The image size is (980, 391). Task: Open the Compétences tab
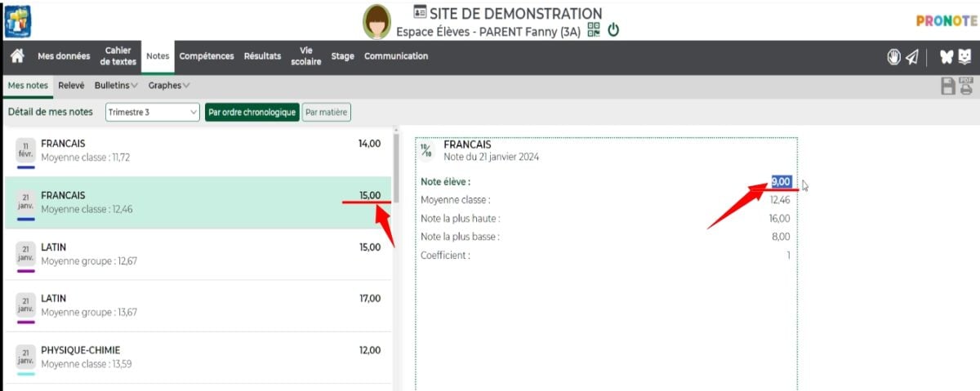click(x=207, y=56)
